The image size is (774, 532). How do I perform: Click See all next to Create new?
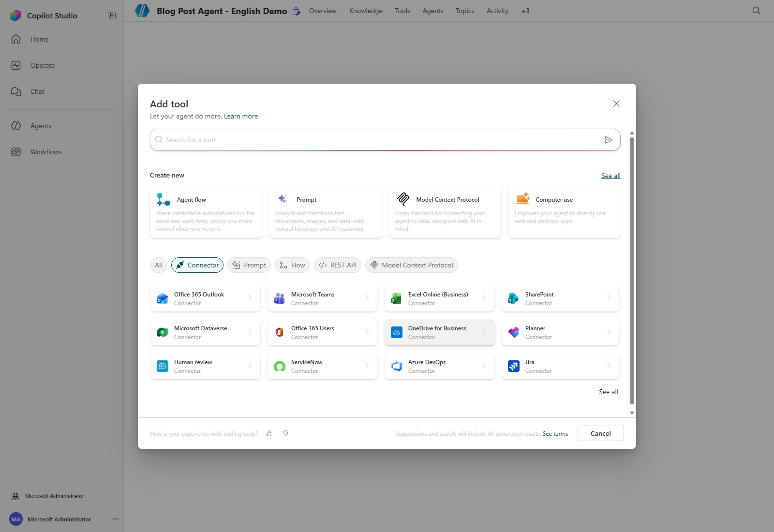pyautogui.click(x=611, y=176)
